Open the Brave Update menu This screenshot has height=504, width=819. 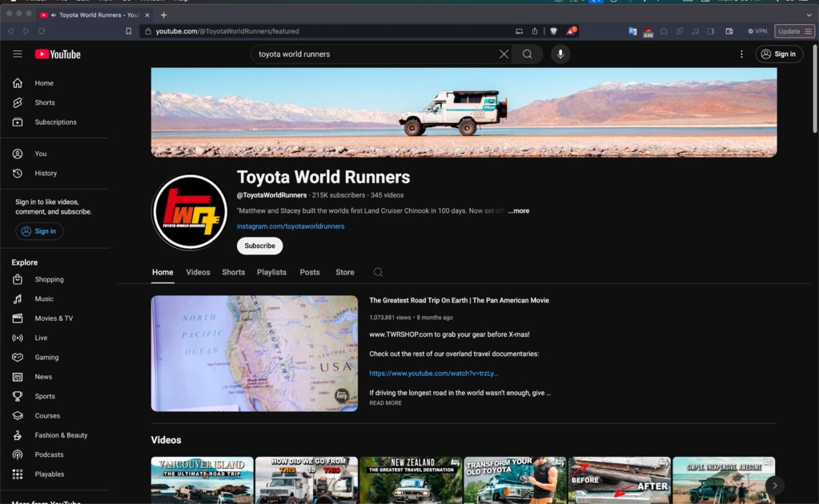[x=794, y=31]
